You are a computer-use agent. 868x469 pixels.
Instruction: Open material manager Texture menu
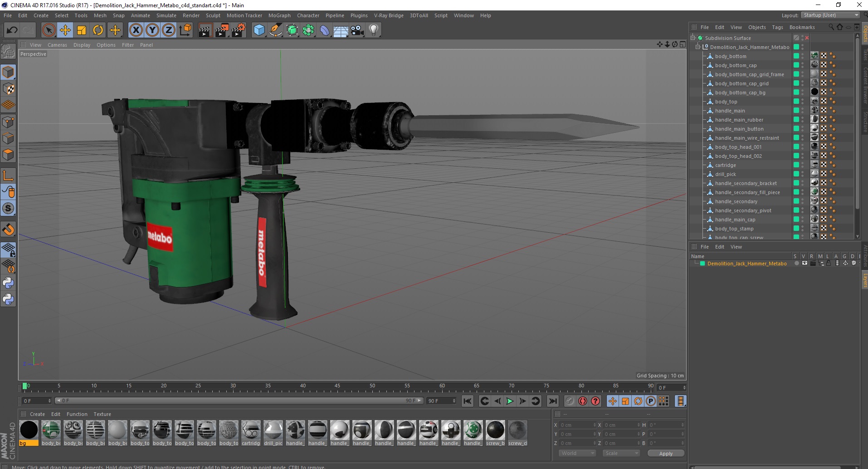pyautogui.click(x=102, y=414)
